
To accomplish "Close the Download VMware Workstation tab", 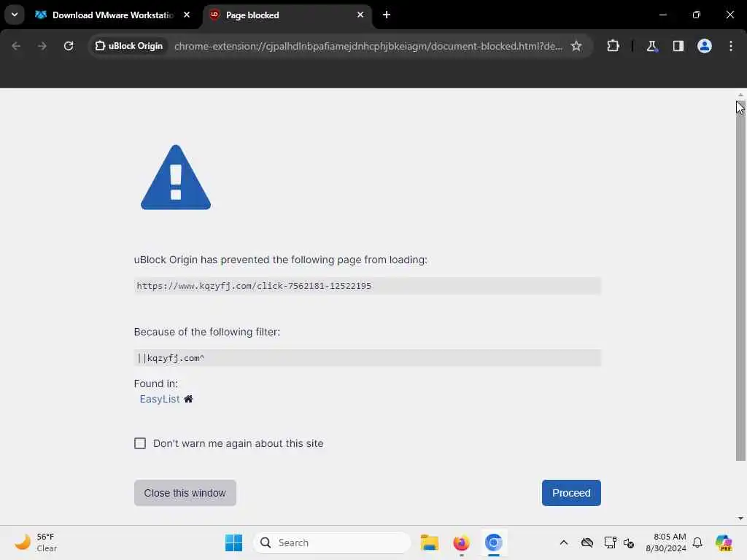I will 187,15.
